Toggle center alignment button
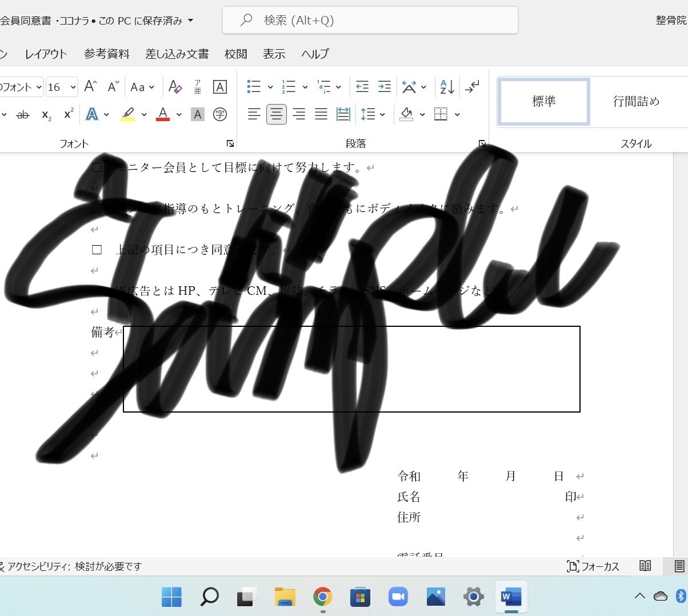688x616 pixels. pos(277,114)
